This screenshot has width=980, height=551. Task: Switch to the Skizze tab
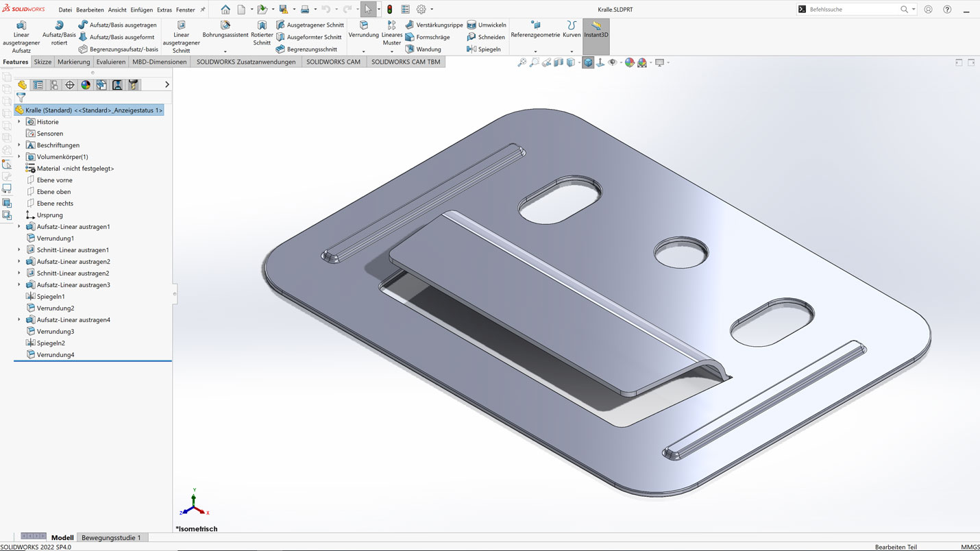42,62
